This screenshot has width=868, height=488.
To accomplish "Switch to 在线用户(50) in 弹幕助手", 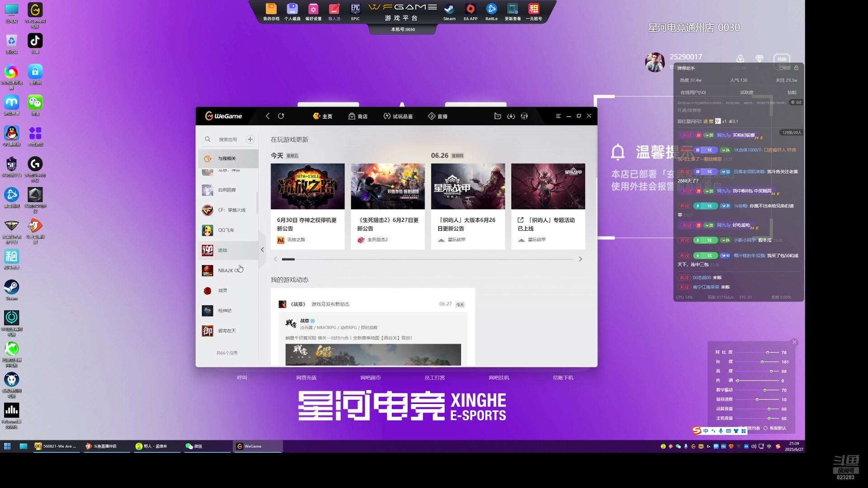I will [693, 92].
